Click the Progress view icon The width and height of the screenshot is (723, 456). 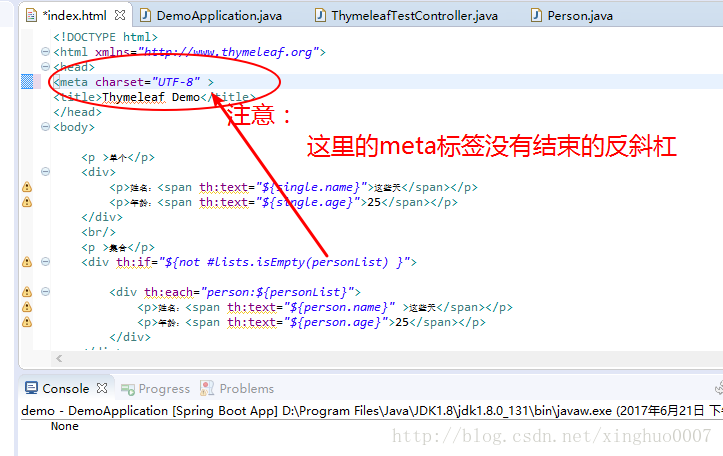point(128,390)
